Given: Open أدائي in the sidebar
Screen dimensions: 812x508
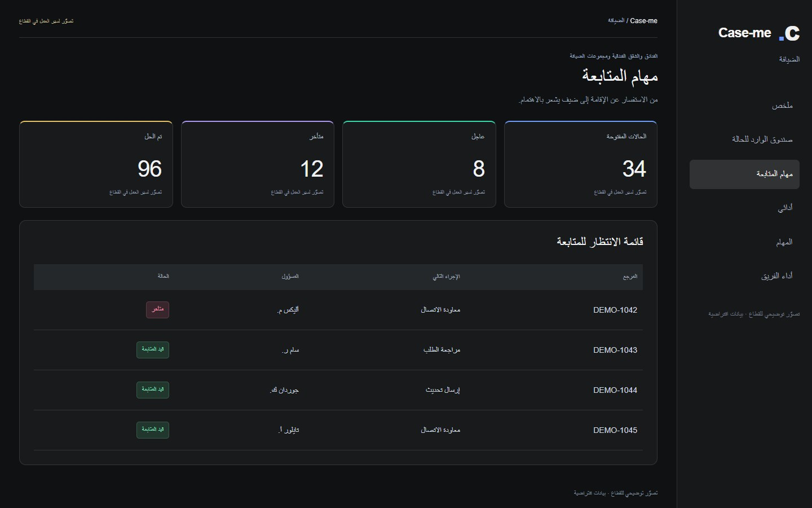Looking at the screenshot, I should [744, 208].
